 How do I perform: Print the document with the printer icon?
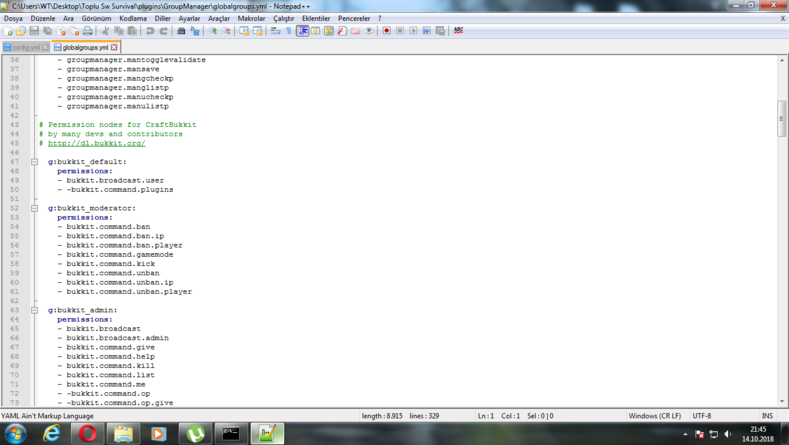pos(88,31)
